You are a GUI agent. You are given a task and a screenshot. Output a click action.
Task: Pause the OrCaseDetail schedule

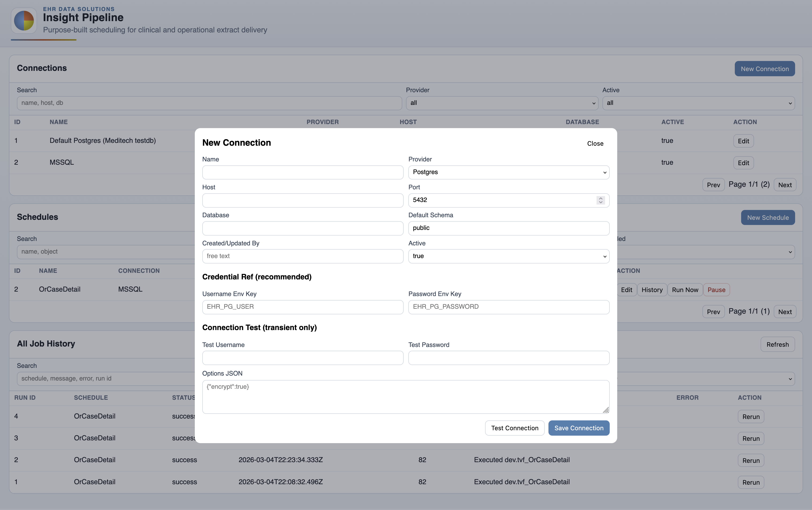(x=716, y=289)
